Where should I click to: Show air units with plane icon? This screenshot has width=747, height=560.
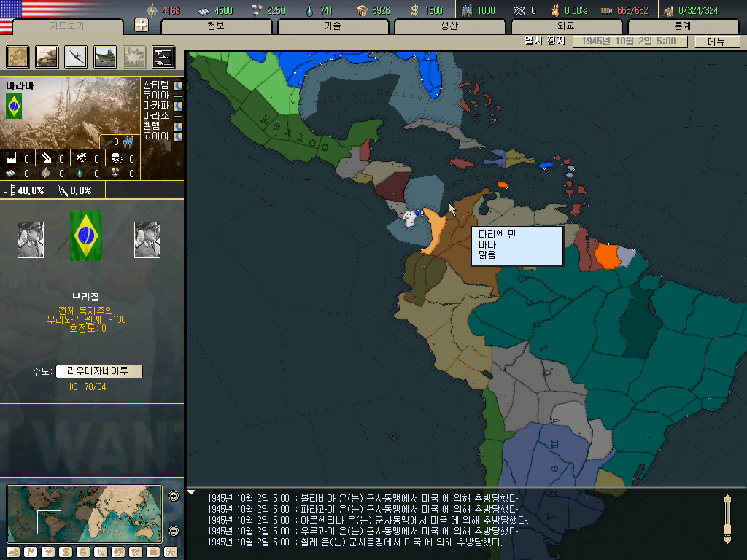pyautogui.click(x=76, y=57)
